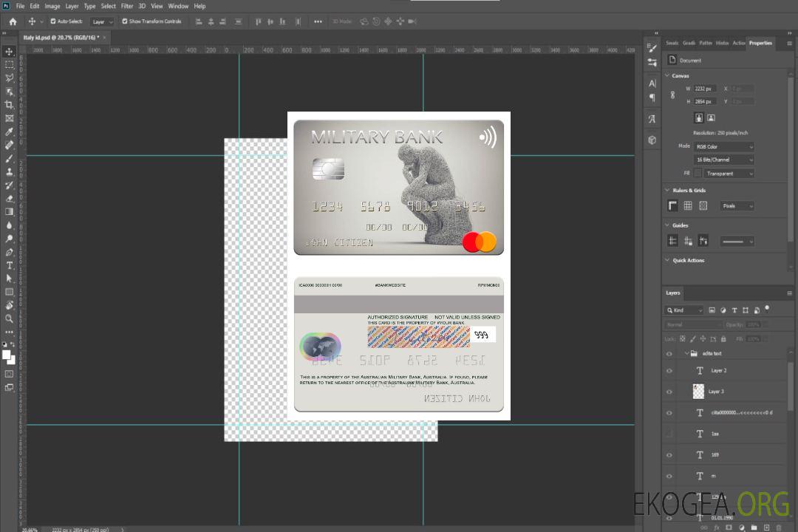The height and width of the screenshot is (532, 798).
Task: Select the Clone Stamp tool
Action: (x=10, y=171)
